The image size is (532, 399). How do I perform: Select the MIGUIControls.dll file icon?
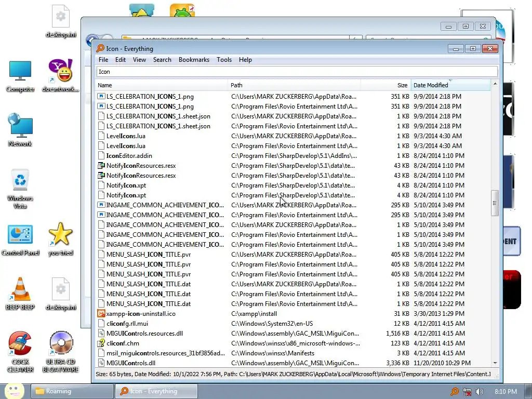point(101,363)
